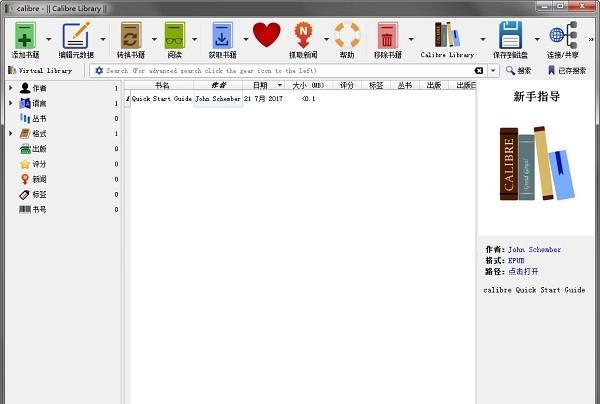
Task: Click the book cover thumbnail in details panel
Action: (537, 163)
